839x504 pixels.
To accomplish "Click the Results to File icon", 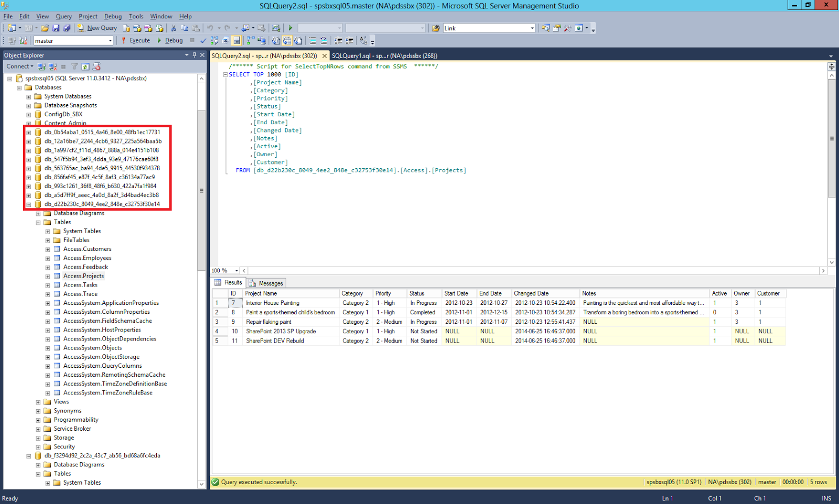I will 298,41.
